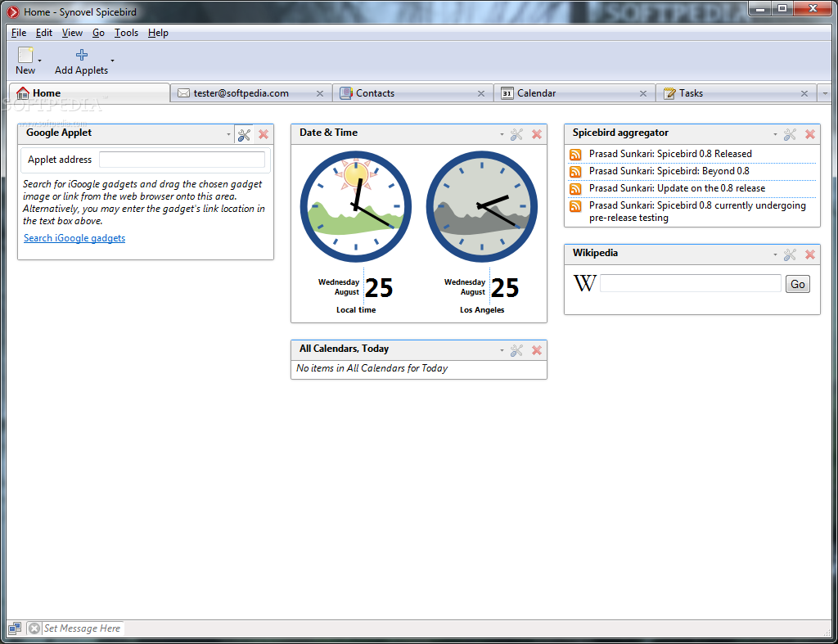Image resolution: width=838 pixels, height=644 pixels.
Task: Open Google Applet settings wrench icon
Action: point(244,135)
